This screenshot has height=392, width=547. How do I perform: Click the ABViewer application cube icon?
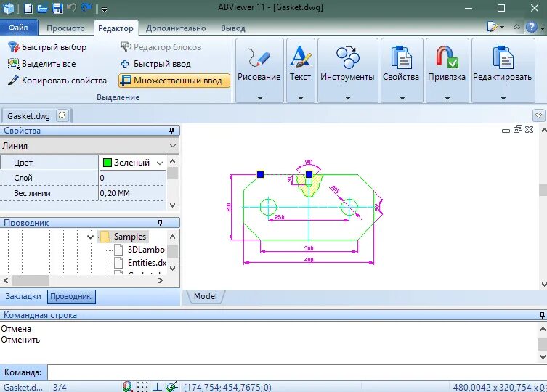(8, 8)
